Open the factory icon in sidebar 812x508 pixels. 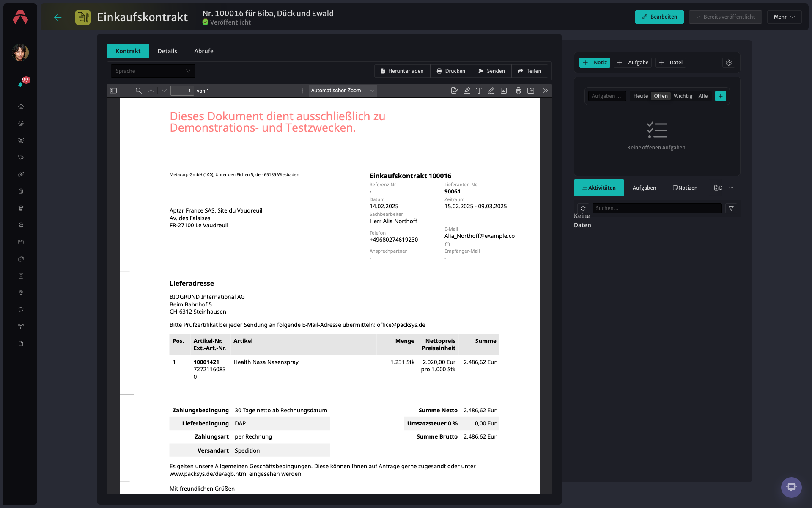(21, 242)
